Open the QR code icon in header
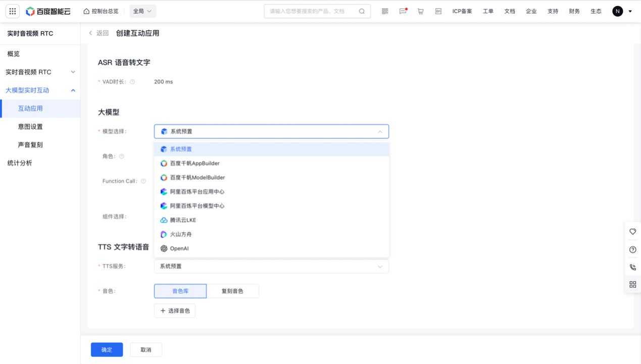 coord(385,11)
